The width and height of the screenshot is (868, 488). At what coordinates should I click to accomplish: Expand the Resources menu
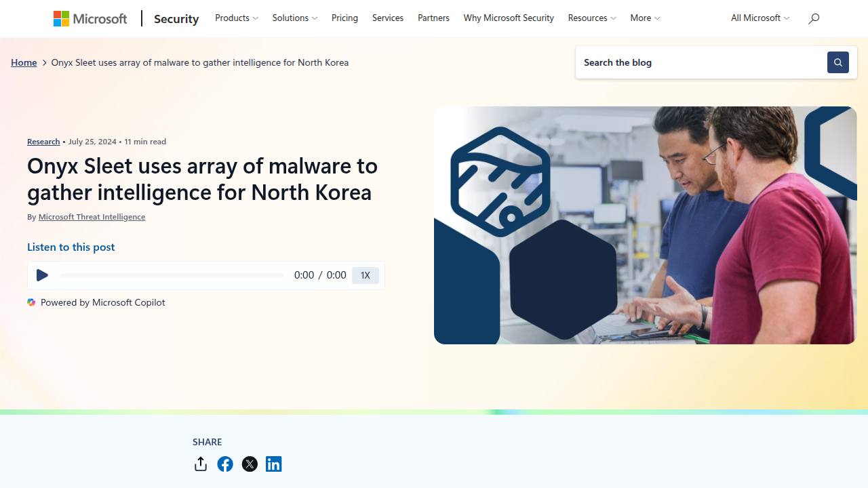[x=592, y=18]
